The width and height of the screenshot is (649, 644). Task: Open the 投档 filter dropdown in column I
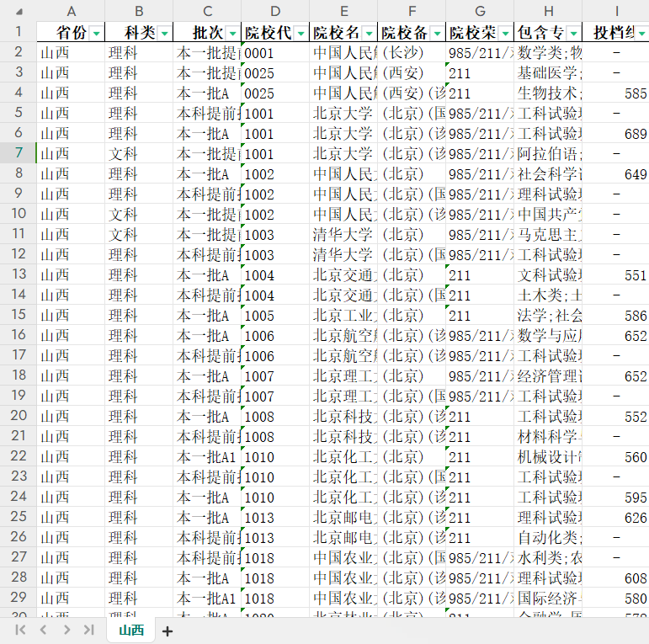coord(642,33)
